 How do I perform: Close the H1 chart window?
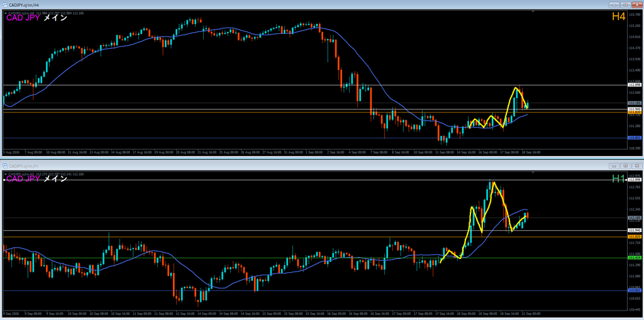(x=636, y=165)
